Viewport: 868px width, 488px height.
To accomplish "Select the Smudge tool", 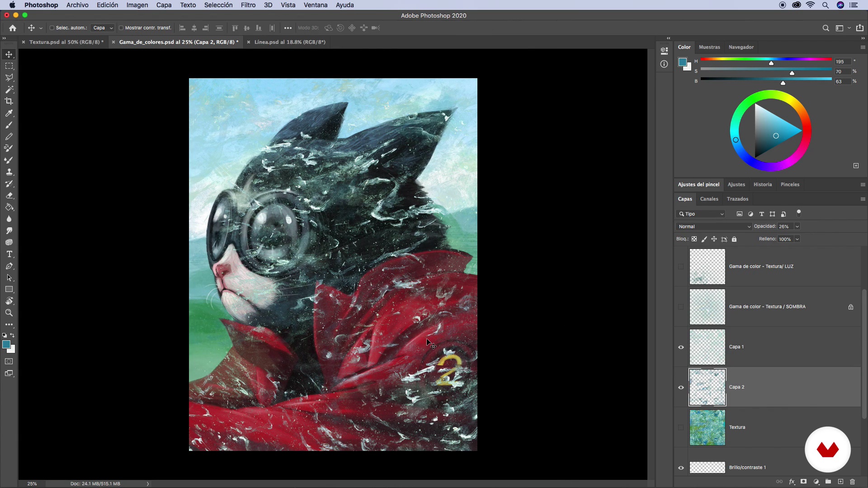I will (9, 230).
